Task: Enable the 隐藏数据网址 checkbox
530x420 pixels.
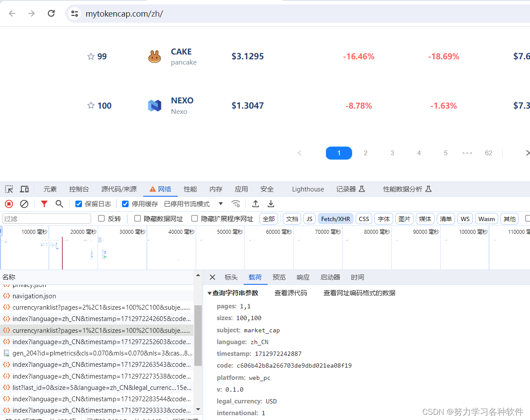Action: point(138,219)
